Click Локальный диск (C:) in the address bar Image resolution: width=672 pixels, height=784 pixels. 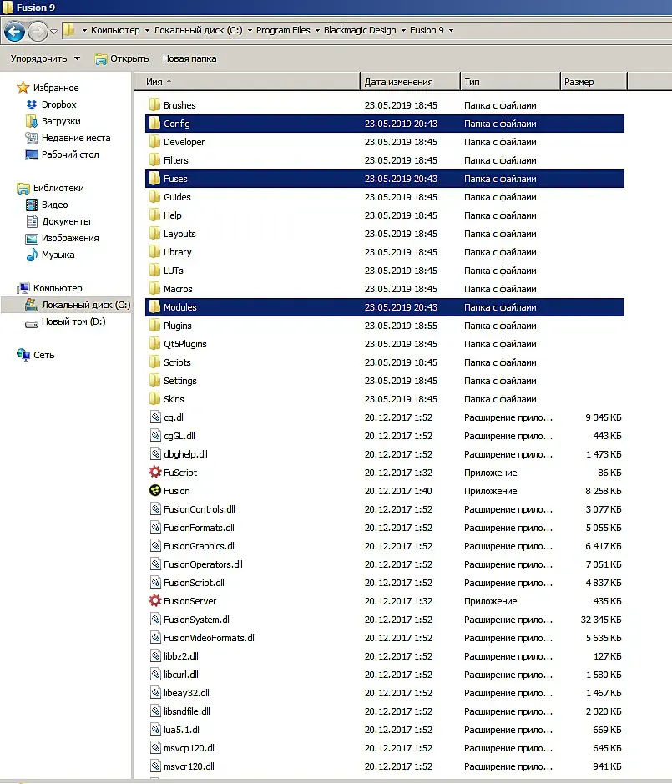198,30
